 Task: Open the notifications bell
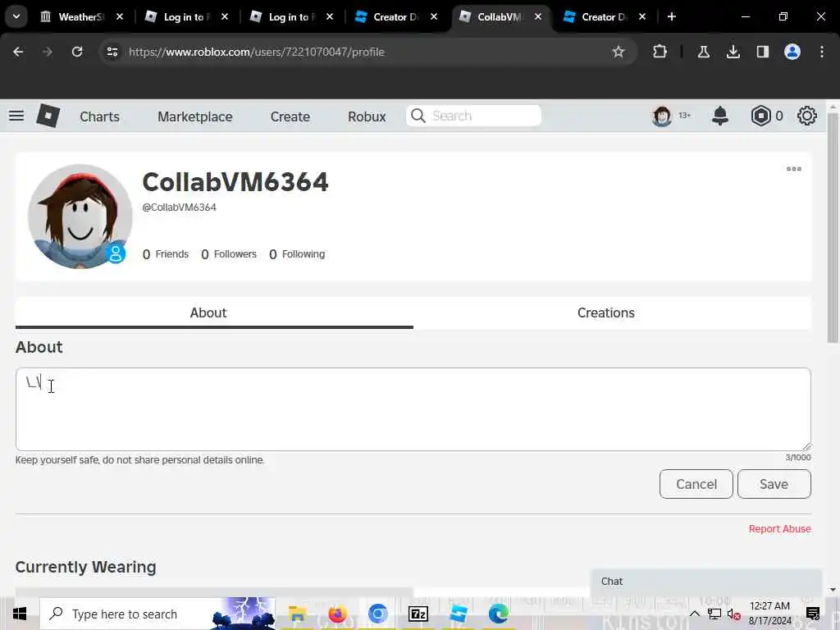[720, 116]
